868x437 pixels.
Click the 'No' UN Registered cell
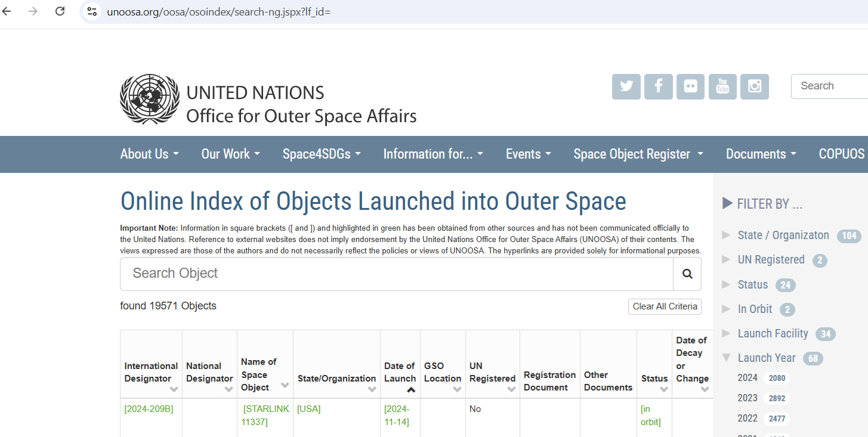pyautogui.click(x=475, y=409)
